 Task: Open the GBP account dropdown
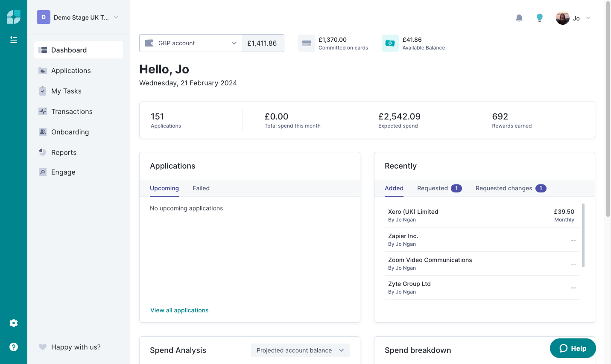point(191,43)
